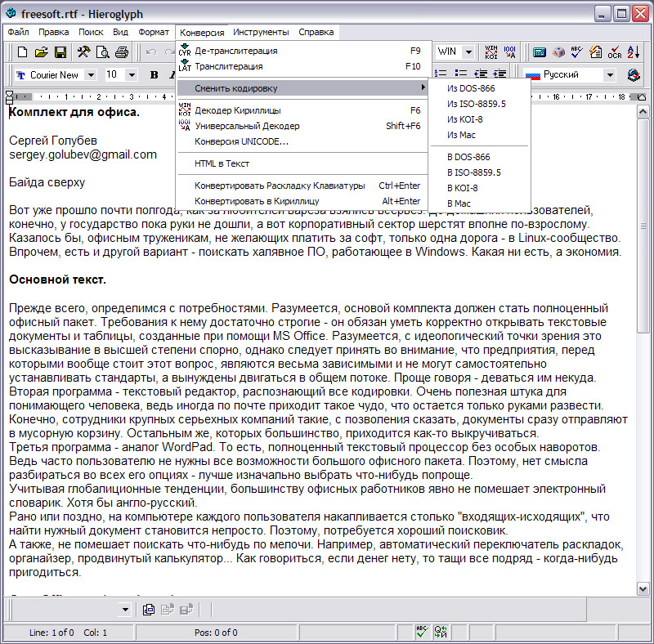This screenshot has width=654, height=644.
Task: Toggle the numbered list button
Action: pos(441,74)
